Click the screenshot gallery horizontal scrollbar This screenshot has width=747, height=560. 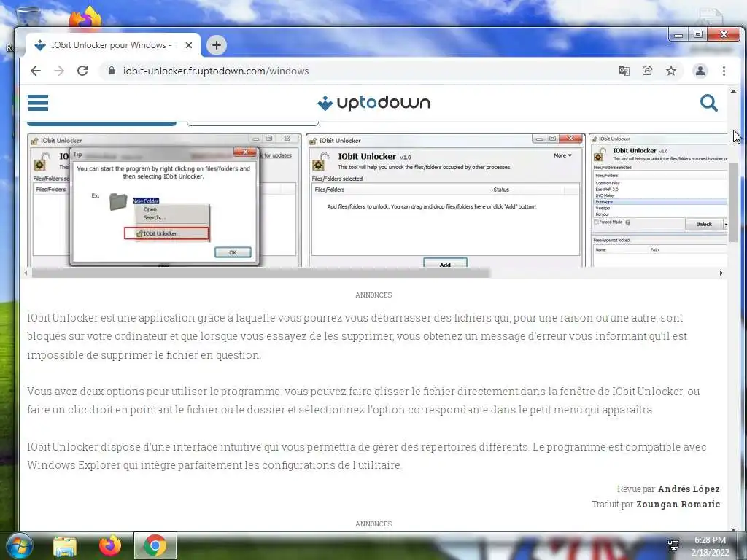click(x=260, y=273)
